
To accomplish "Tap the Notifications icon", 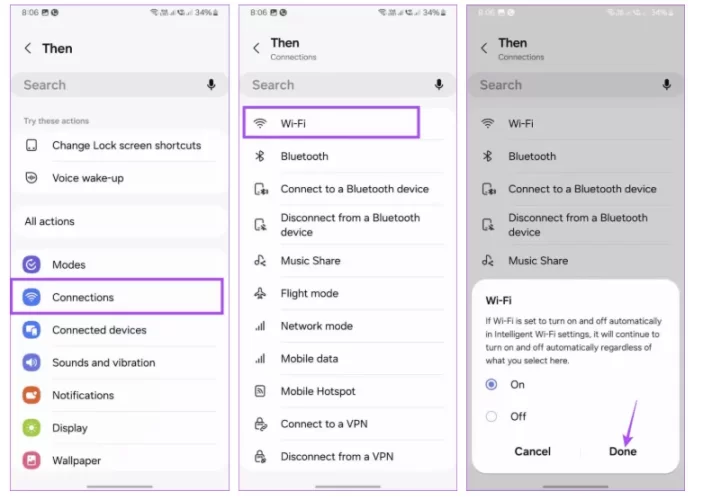I will click(31, 396).
